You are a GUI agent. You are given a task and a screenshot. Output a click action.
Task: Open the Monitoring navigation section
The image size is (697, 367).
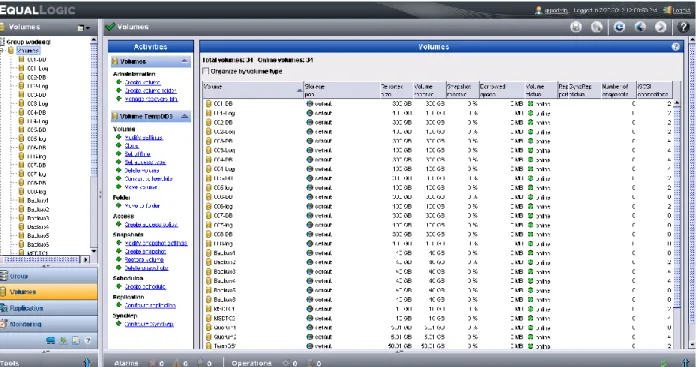(x=48, y=324)
